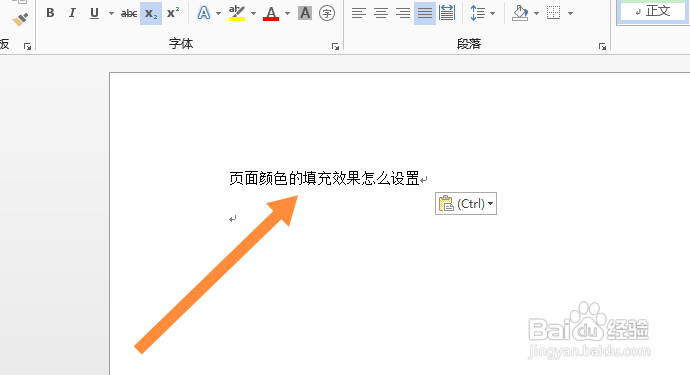
Task: Open the highlight color dropdown arrow
Action: (253, 13)
